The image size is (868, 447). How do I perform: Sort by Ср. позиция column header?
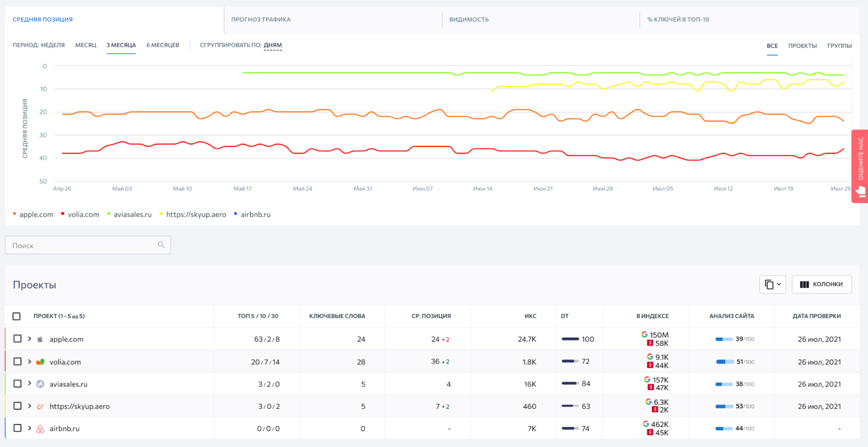[431, 316]
